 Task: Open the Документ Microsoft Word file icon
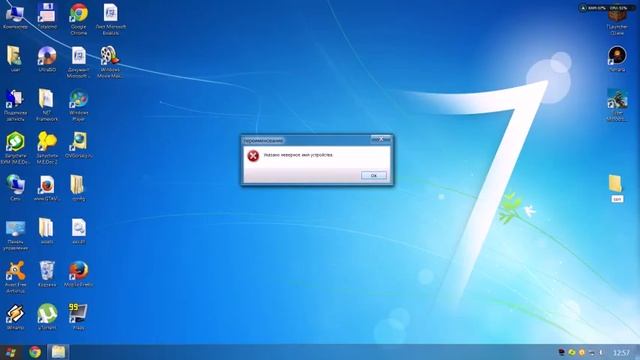pyautogui.click(x=78, y=62)
